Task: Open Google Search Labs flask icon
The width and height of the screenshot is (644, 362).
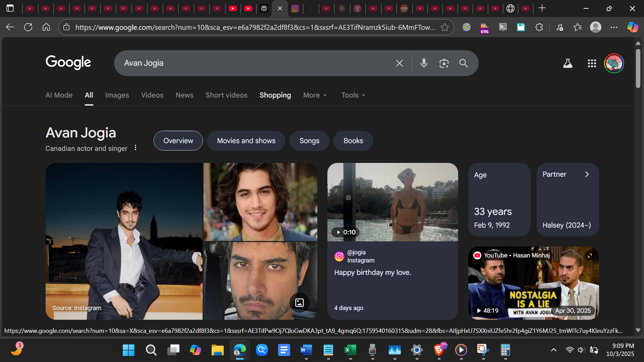Action: click(568, 63)
